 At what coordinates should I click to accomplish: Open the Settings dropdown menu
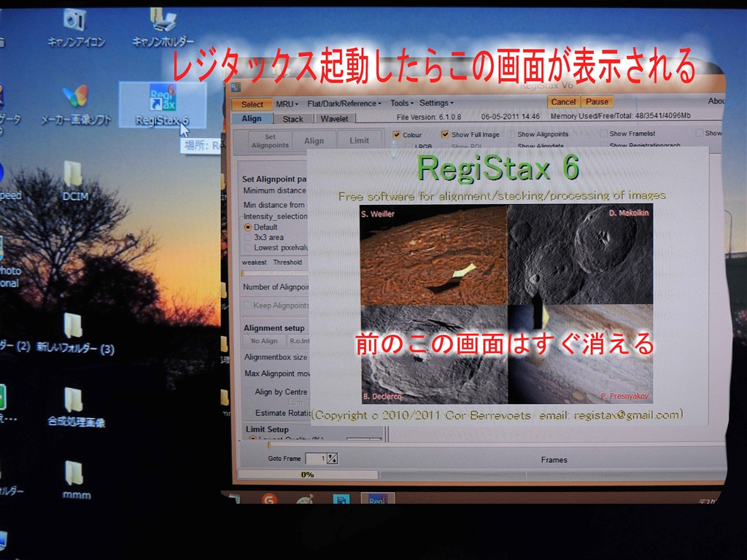(436, 103)
